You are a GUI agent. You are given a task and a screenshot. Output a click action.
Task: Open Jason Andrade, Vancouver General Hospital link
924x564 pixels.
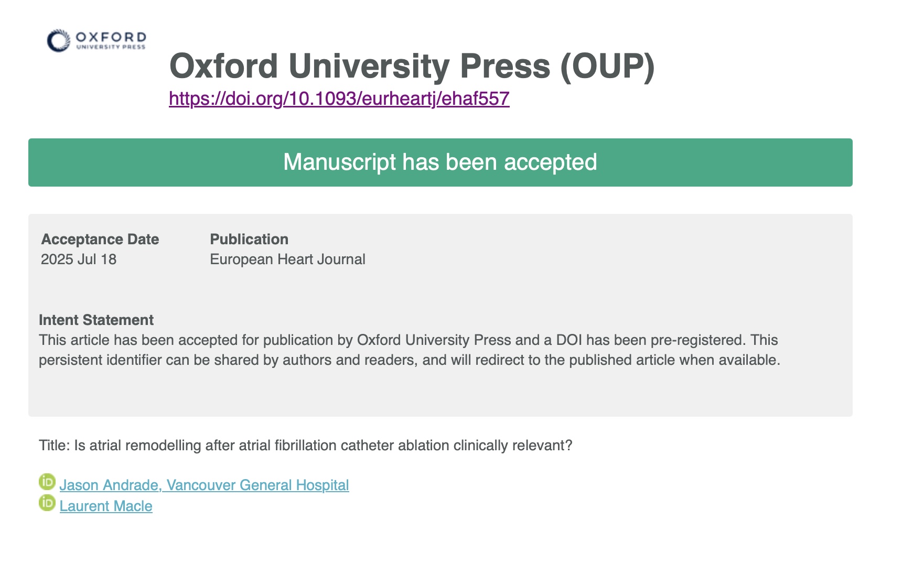pos(204,485)
